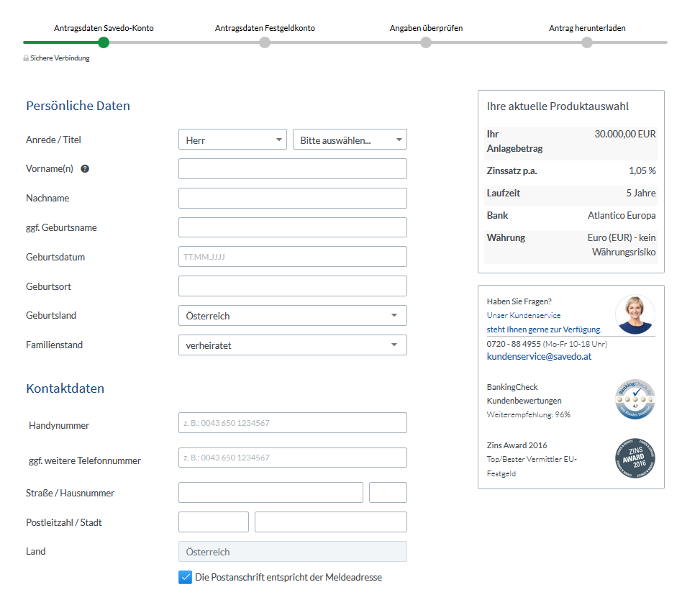Click the customer service agent photo
700x600 pixels.
coord(635,314)
